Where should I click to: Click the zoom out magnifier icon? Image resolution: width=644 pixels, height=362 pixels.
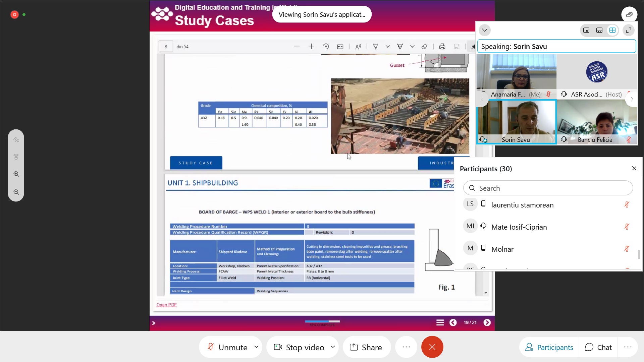point(16,192)
